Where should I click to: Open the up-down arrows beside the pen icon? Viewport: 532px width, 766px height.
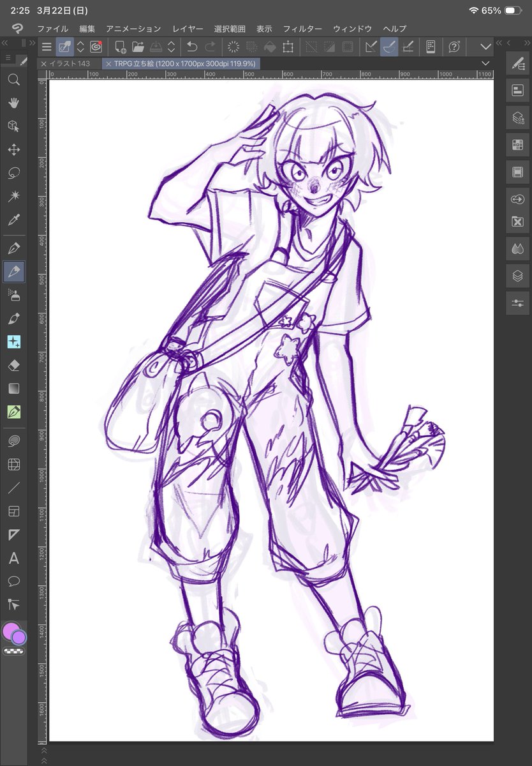pyautogui.click(x=80, y=47)
